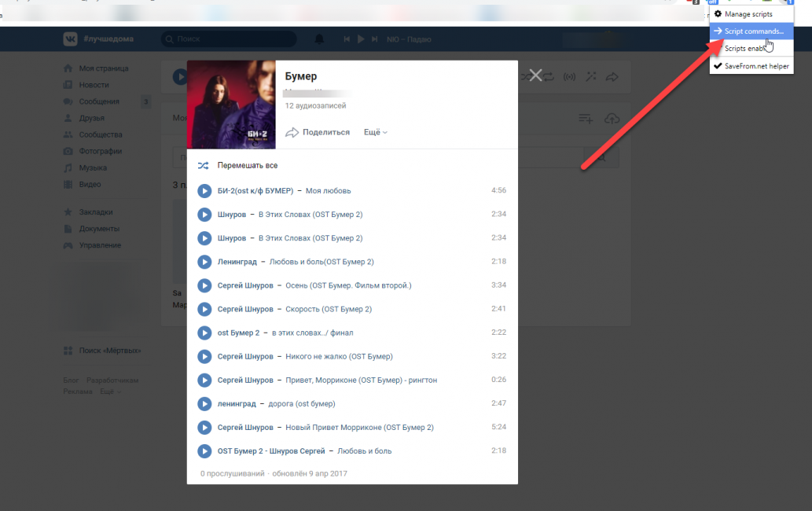Play the track БИ-2 Моя любовь
This screenshot has width=812, height=511.
[204, 190]
